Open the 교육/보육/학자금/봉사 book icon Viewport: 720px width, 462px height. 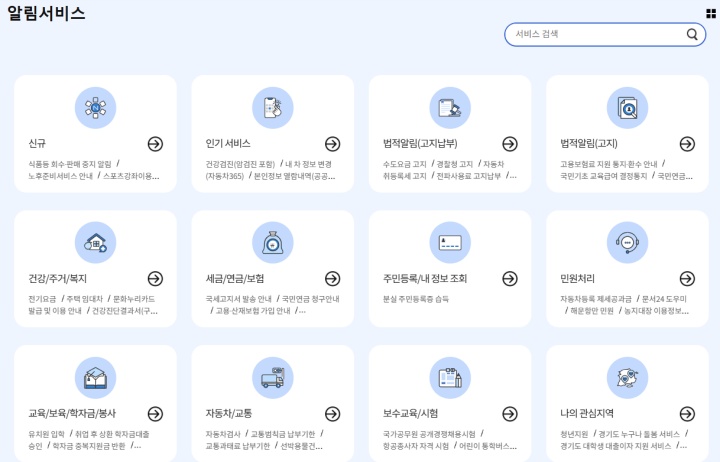coord(96,378)
